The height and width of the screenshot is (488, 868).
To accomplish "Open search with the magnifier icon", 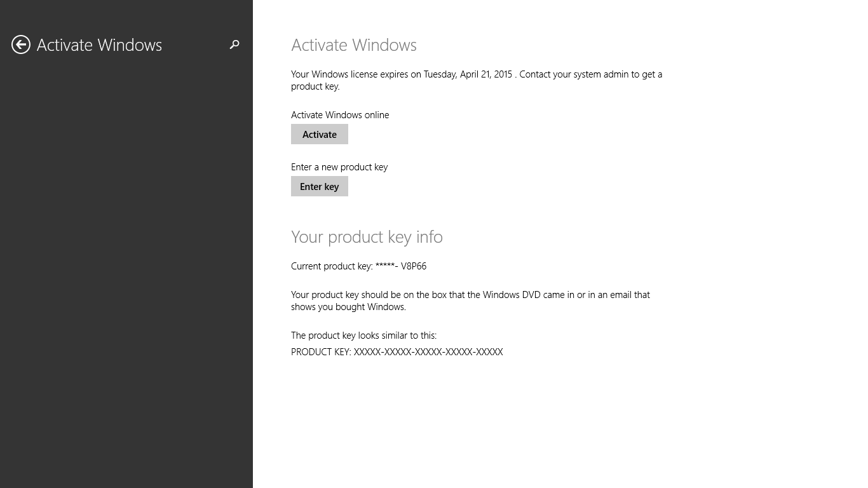I will 234,44.
